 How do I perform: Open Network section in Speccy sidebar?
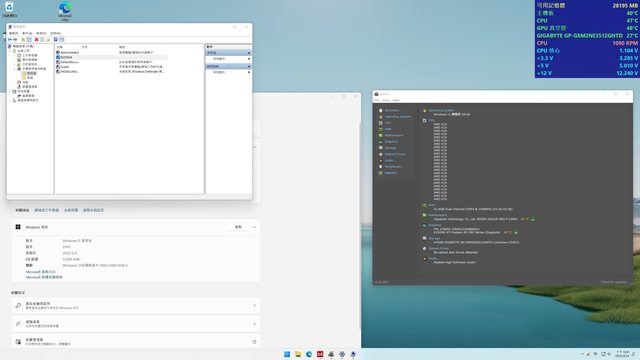[390, 173]
